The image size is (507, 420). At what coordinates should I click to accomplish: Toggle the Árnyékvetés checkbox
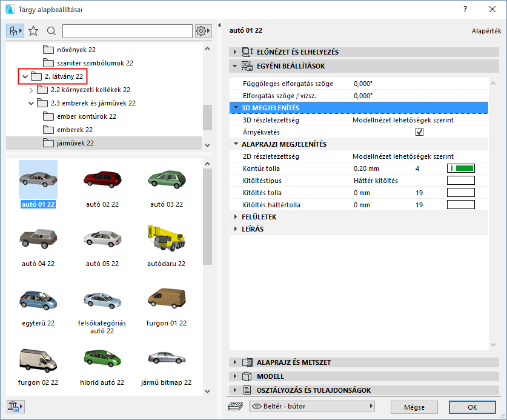click(x=420, y=132)
